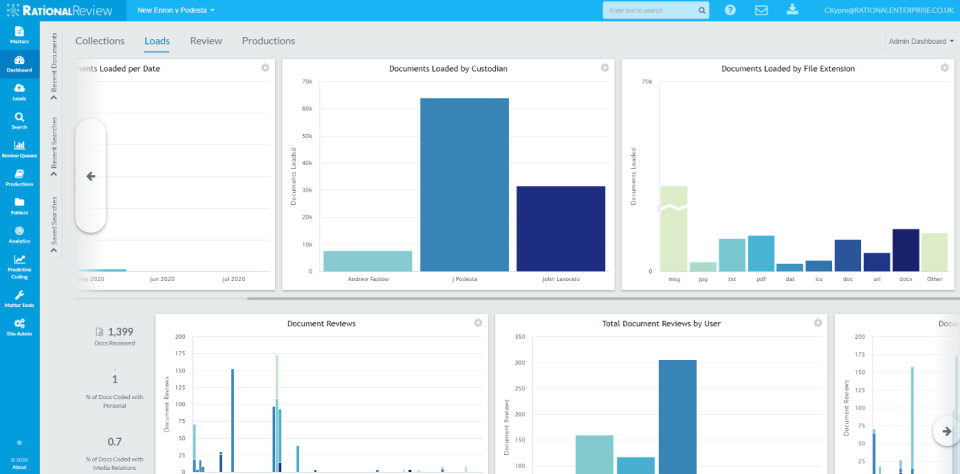960x474 pixels.
Task: Open Analytics in the left sidebar
Action: pos(19,234)
